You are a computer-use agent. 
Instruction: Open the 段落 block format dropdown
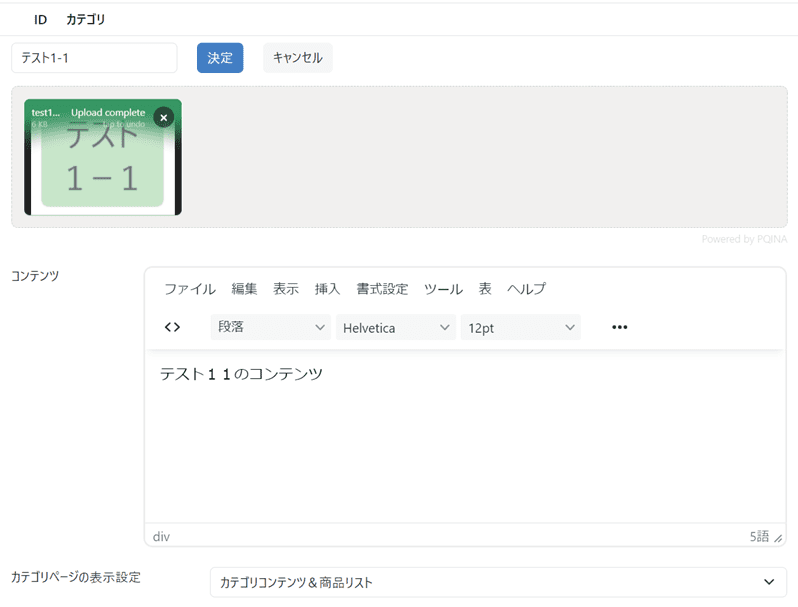[x=271, y=327]
